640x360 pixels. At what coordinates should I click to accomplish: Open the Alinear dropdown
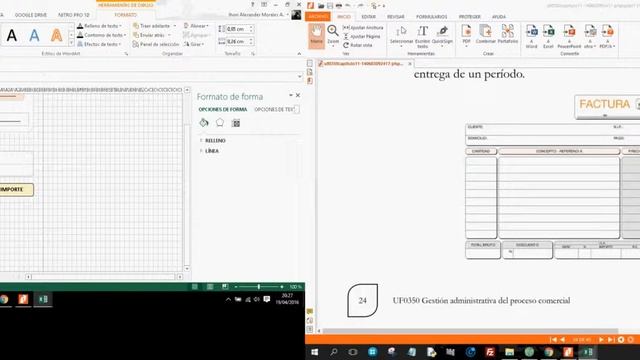[x=196, y=26]
